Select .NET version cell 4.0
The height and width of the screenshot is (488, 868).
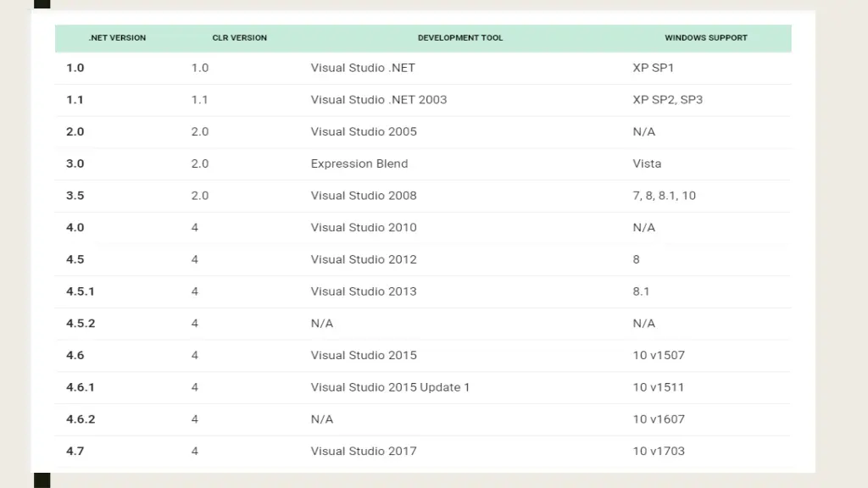75,227
